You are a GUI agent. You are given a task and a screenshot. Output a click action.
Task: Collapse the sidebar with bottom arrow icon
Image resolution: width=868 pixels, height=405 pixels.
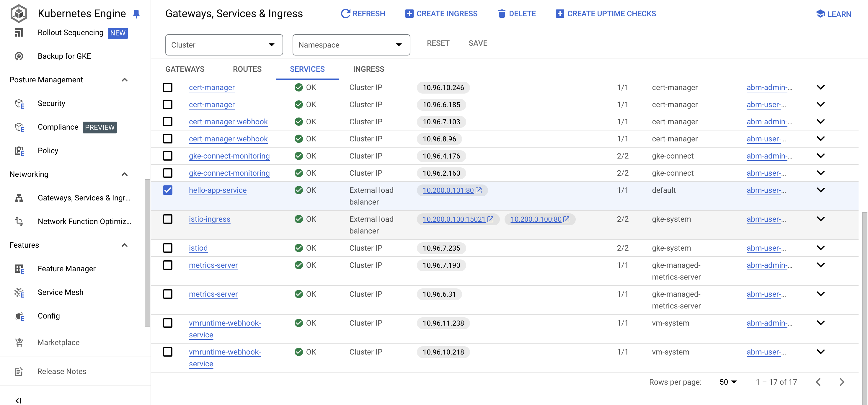click(19, 400)
